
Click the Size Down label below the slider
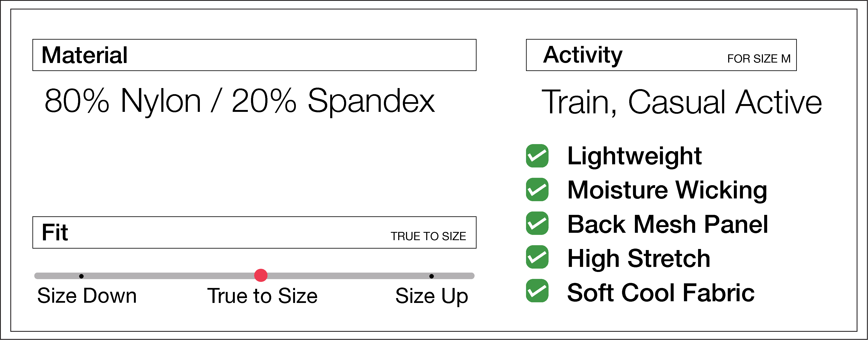point(87,296)
